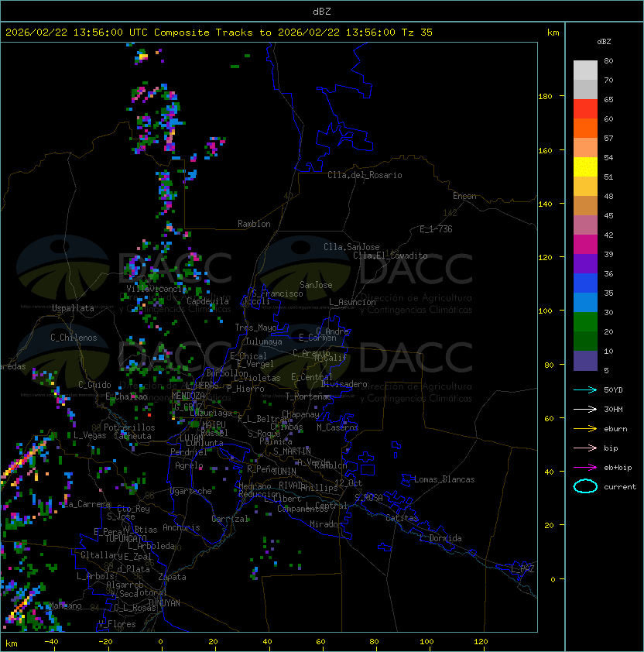
Task: Select the orange 57-60 dBZ swatch
Action: pyautogui.click(x=585, y=128)
